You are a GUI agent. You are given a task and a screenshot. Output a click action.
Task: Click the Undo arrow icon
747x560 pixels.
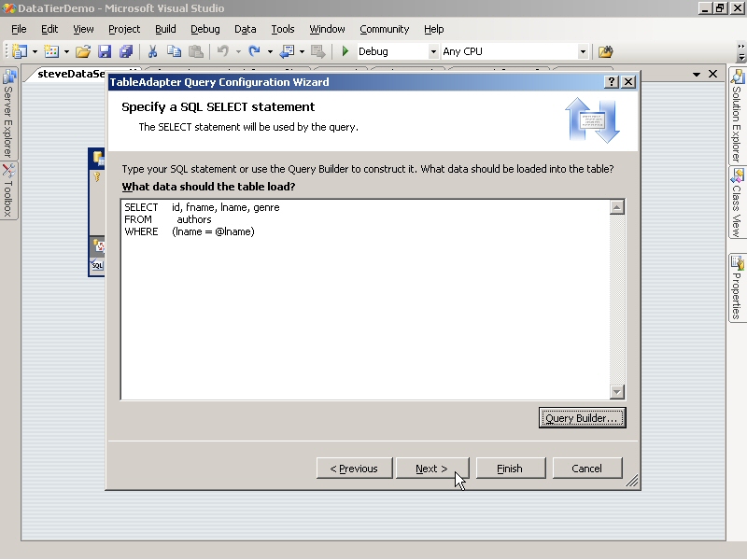tap(222, 51)
